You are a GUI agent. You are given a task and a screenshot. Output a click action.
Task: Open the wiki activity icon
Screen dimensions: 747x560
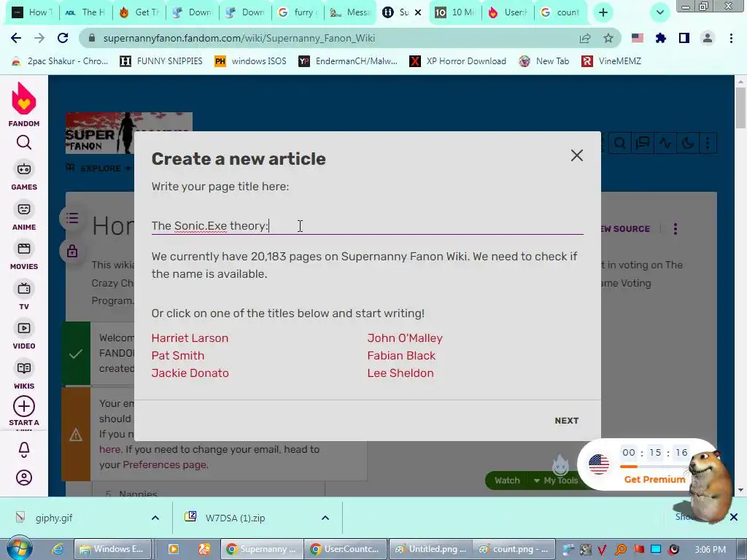(x=665, y=142)
